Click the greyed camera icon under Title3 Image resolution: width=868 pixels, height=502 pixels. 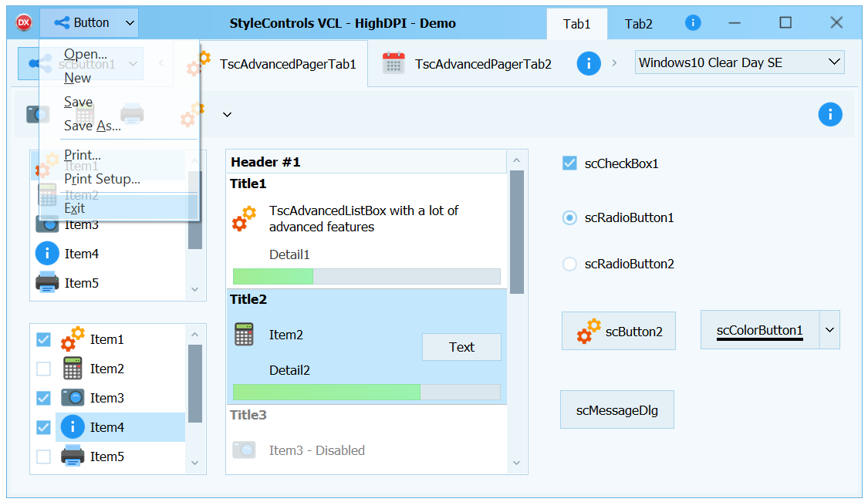(244, 450)
